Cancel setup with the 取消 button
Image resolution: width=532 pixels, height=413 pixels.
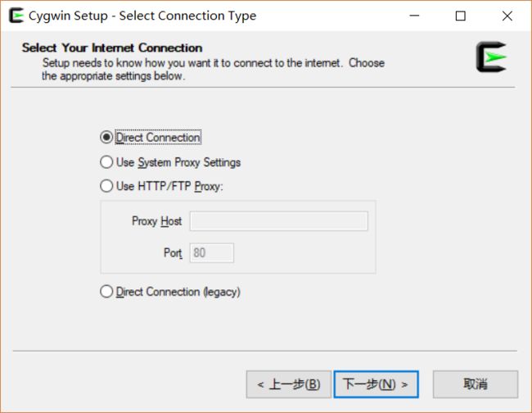coord(476,384)
